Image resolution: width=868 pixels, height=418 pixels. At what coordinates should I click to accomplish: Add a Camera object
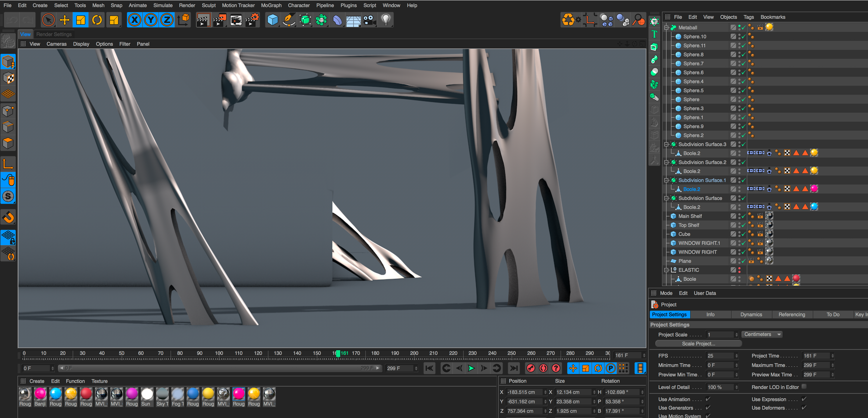pyautogui.click(x=370, y=20)
